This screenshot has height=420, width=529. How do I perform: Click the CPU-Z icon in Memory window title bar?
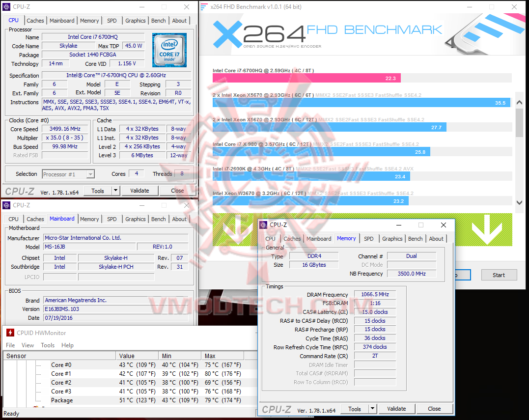click(263, 224)
